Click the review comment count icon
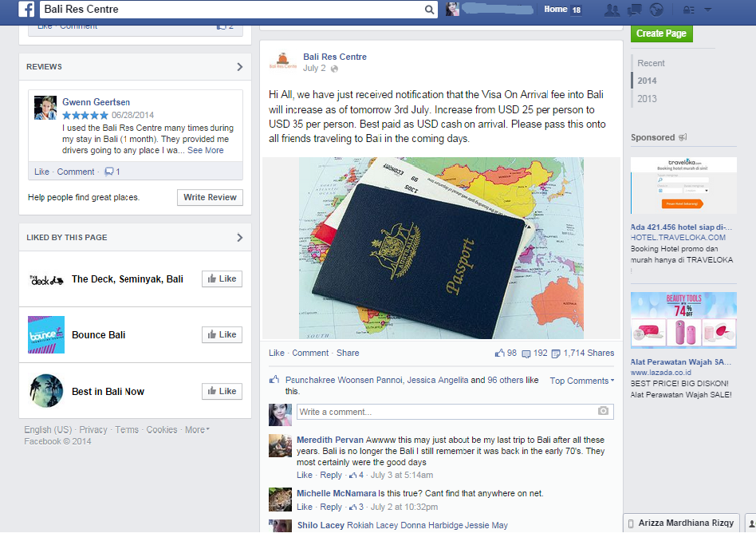The width and height of the screenshot is (756, 549). pos(109,172)
